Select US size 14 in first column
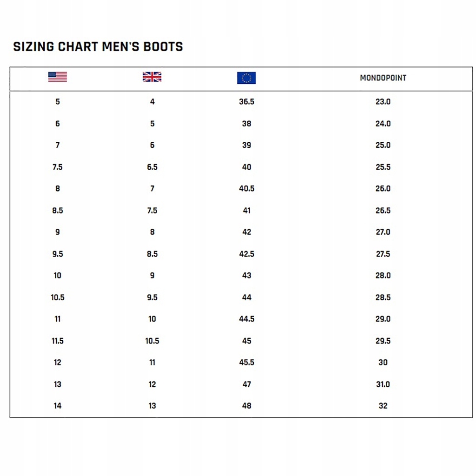 [58, 406]
